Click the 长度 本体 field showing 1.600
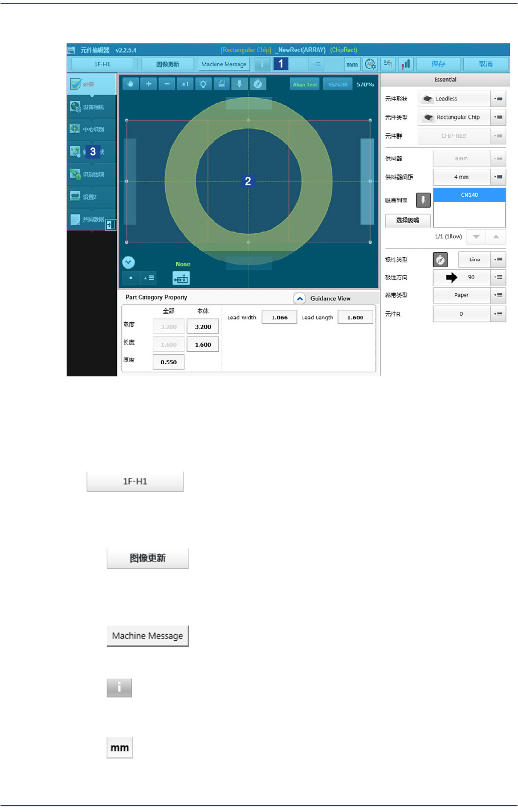This screenshot has width=518, height=812. click(x=203, y=344)
